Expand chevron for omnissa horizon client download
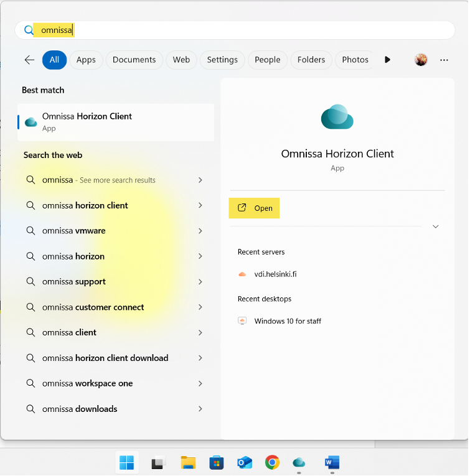 click(x=200, y=358)
